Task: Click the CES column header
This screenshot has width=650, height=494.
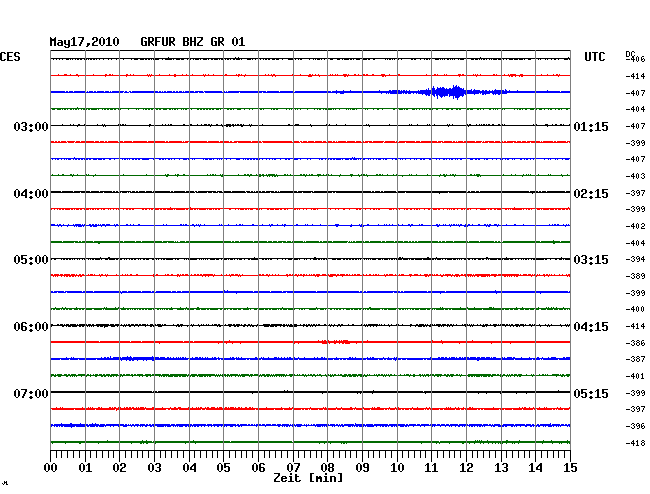Action: tap(10, 57)
